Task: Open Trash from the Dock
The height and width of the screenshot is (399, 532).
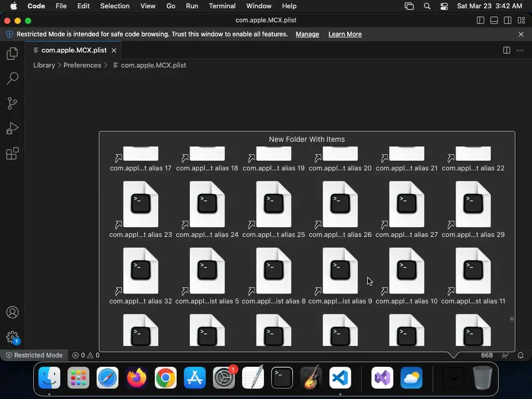Action: click(483, 378)
